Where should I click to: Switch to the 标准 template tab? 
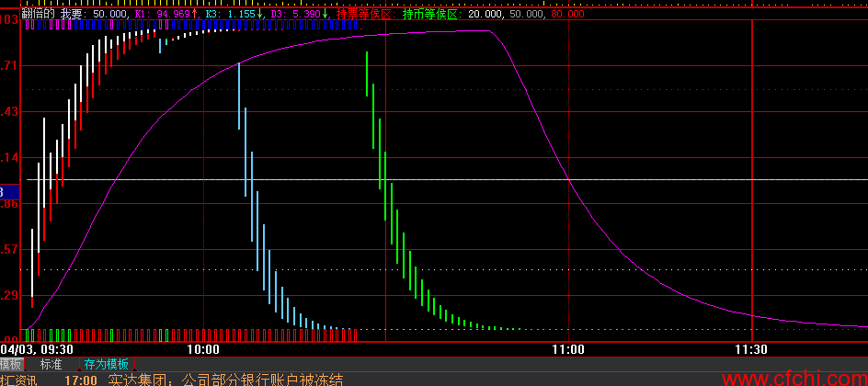[51, 365]
